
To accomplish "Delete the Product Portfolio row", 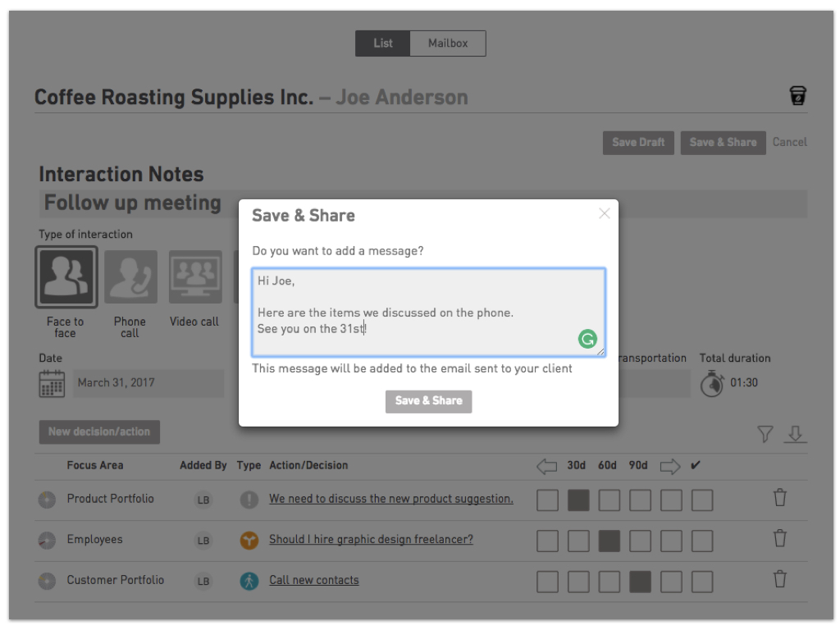I will point(780,497).
